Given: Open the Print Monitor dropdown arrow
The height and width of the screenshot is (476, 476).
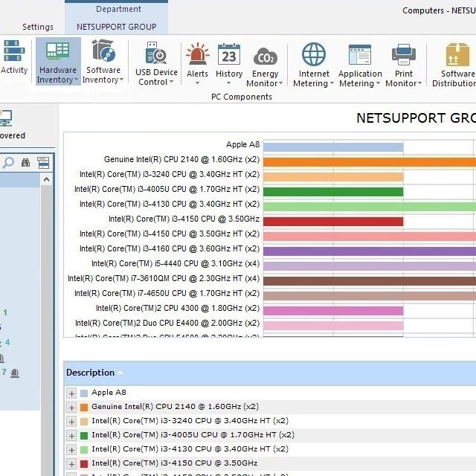Looking at the screenshot, I should [x=419, y=83].
